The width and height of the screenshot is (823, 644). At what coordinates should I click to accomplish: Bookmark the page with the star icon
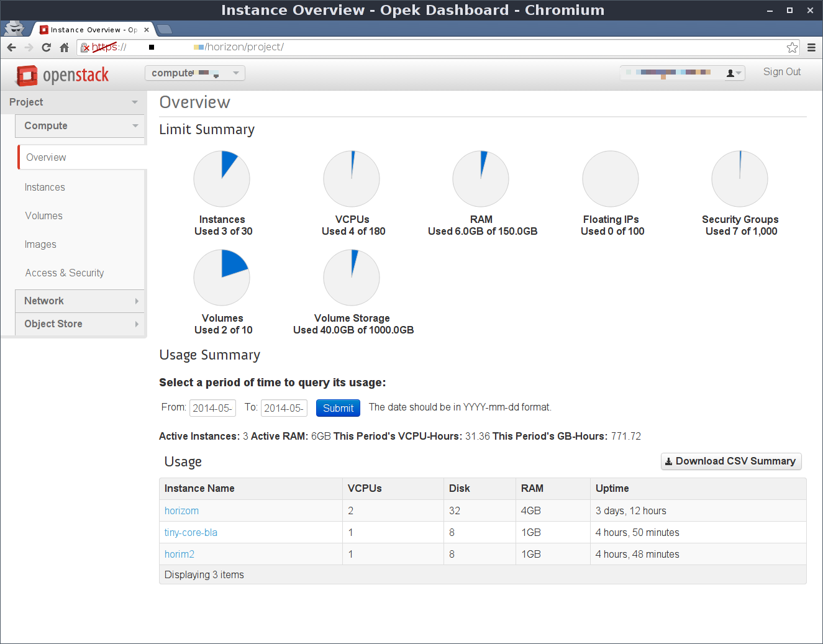pyautogui.click(x=792, y=47)
